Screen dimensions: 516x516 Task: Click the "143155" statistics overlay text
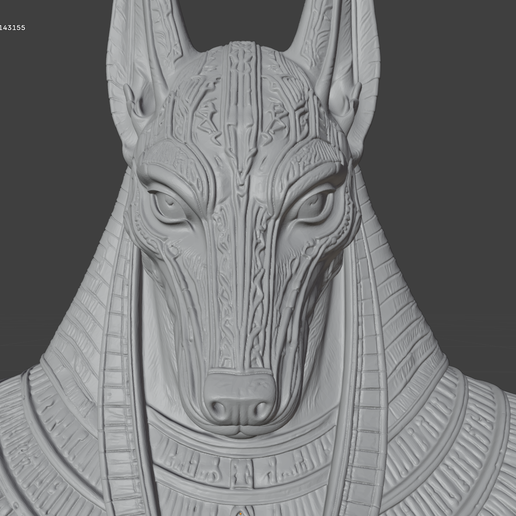tap(12, 28)
